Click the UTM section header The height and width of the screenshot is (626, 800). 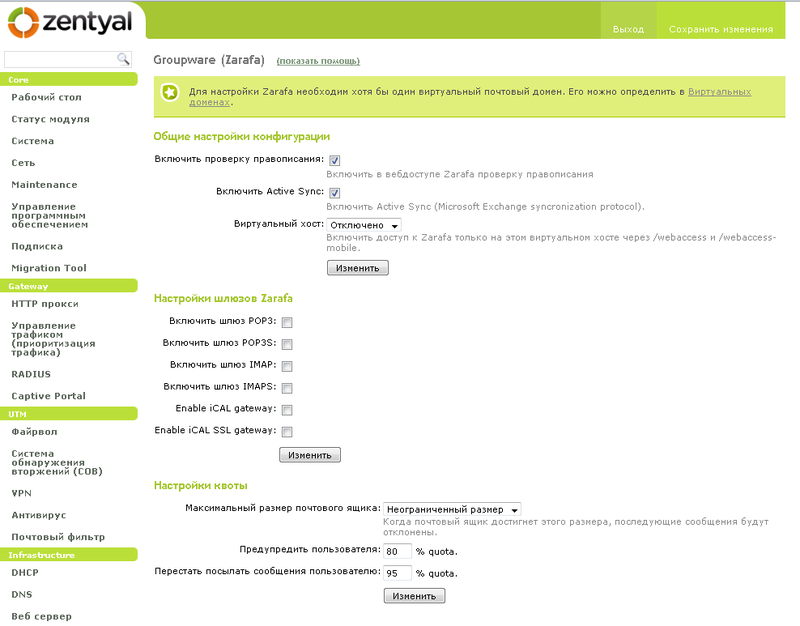69,414
